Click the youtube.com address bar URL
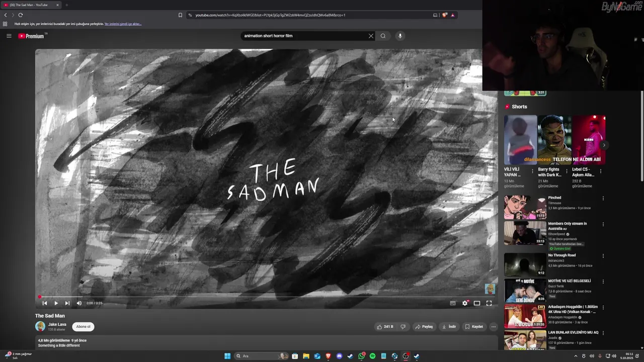 [x=270, y=15]
